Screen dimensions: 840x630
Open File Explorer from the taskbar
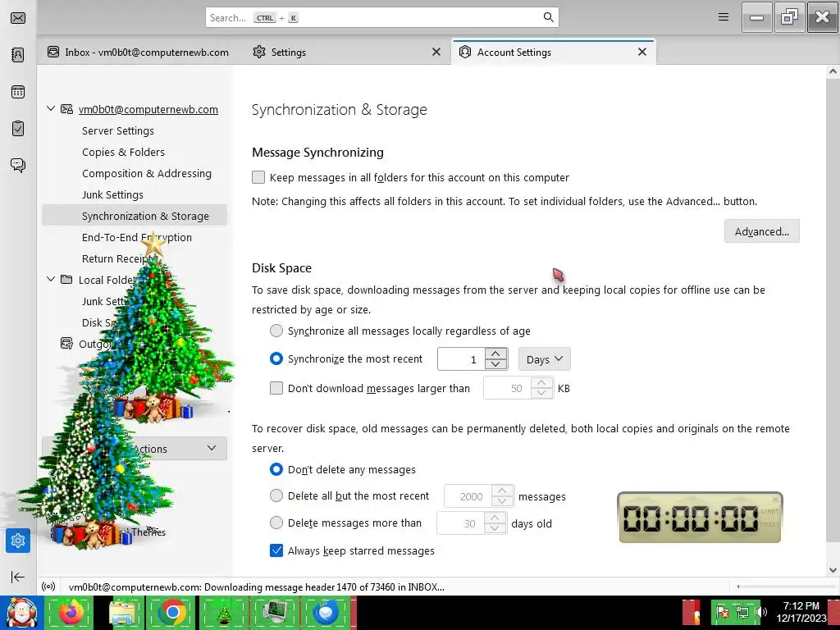point(123,612)
